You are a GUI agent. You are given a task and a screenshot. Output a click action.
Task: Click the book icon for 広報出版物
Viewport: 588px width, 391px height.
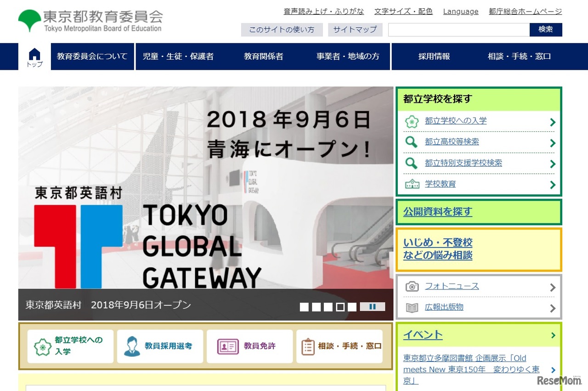pyautogui.click(x=412, y=308)
